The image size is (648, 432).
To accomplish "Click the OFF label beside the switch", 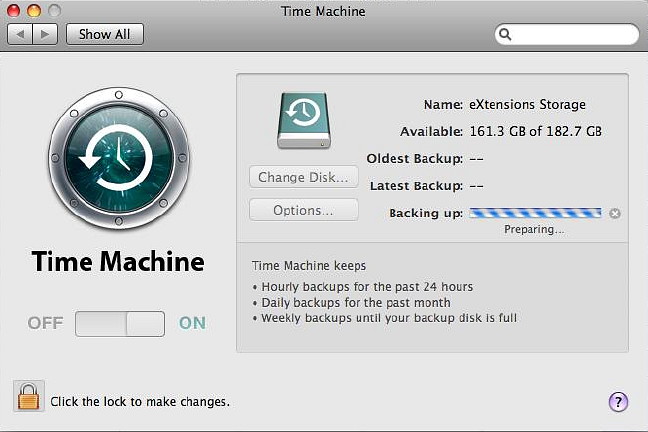I will pos(45,323).
